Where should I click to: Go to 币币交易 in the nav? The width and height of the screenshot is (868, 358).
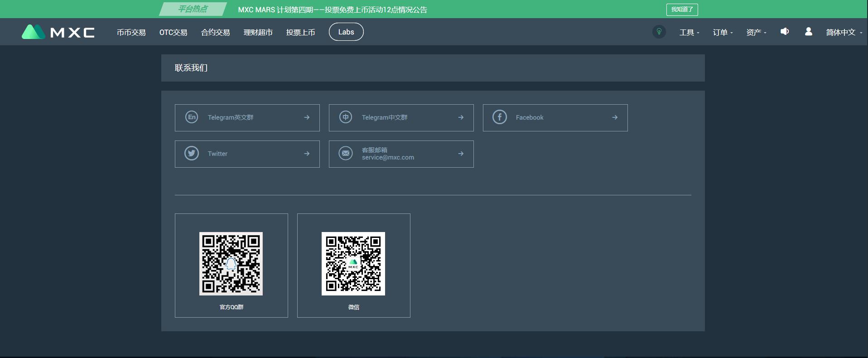[x=131, y=32]
